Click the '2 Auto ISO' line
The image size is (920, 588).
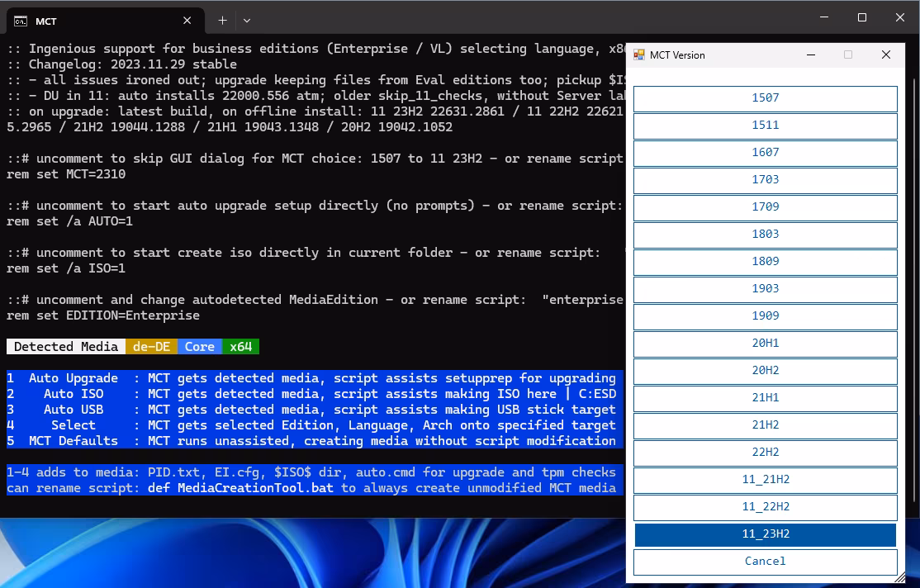315,394
